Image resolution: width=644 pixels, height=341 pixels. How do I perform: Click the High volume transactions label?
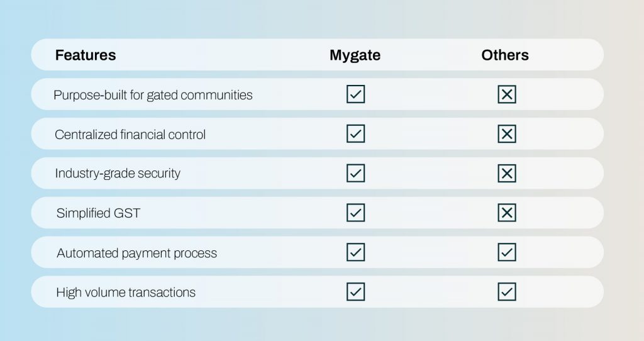pyautogui.click(x=126, y=292)
